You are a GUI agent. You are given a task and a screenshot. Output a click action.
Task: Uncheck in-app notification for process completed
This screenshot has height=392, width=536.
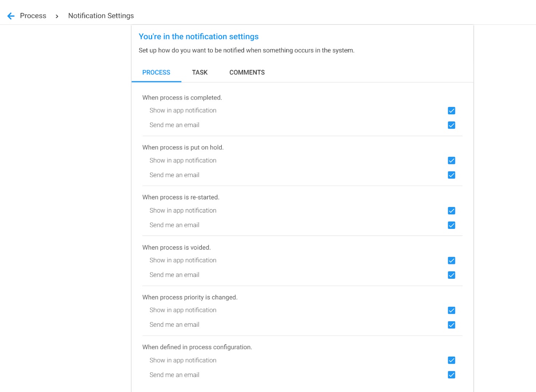(452, 111)
